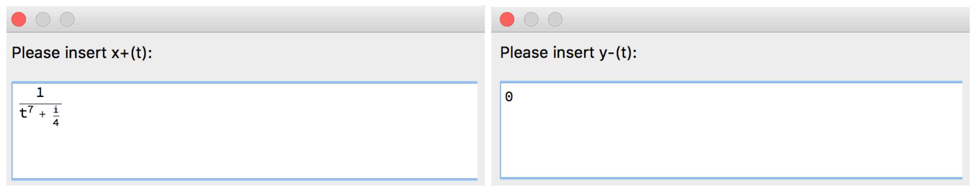Place cursor at the 0 in y-(t) field
The width and height of the screenshot is (980, 193).
tap(509, 97)
